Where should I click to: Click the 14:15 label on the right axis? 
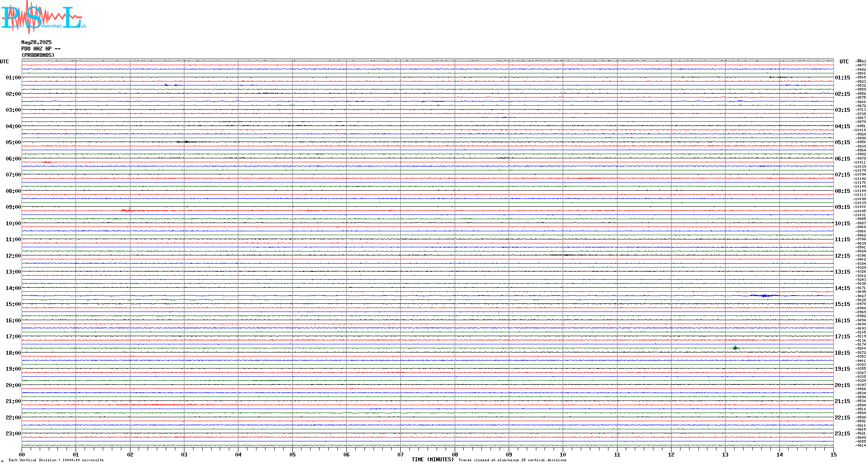[843, 288]
